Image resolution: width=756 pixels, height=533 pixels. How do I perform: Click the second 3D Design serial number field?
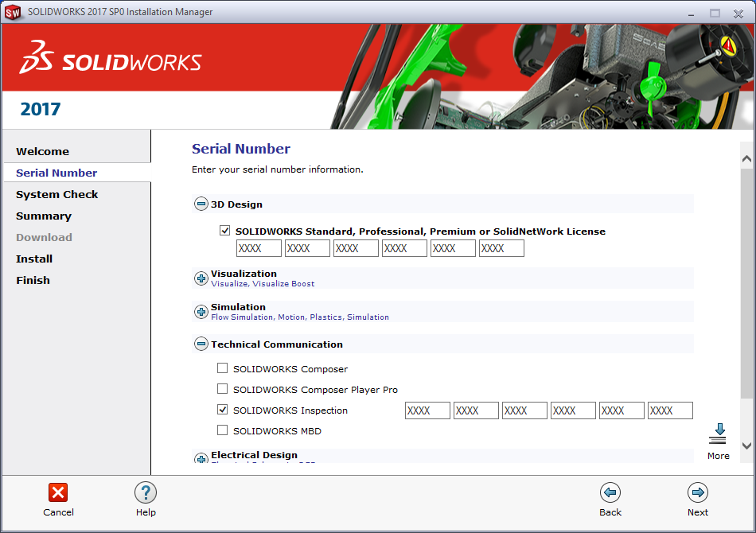click(x=308, y=248)
